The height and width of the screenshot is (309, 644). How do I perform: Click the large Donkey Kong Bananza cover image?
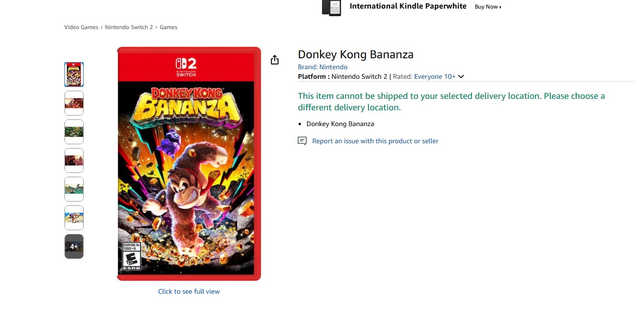tap(189, 164)
